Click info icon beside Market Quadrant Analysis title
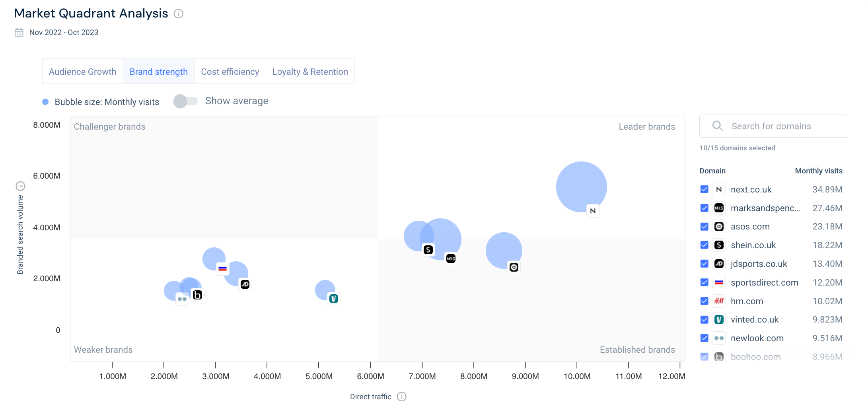 pyautogui.click(x=179, y=14)
